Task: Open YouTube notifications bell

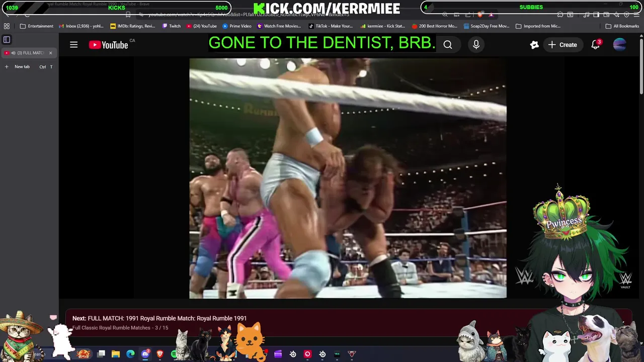Action: (x=596, y=45)
